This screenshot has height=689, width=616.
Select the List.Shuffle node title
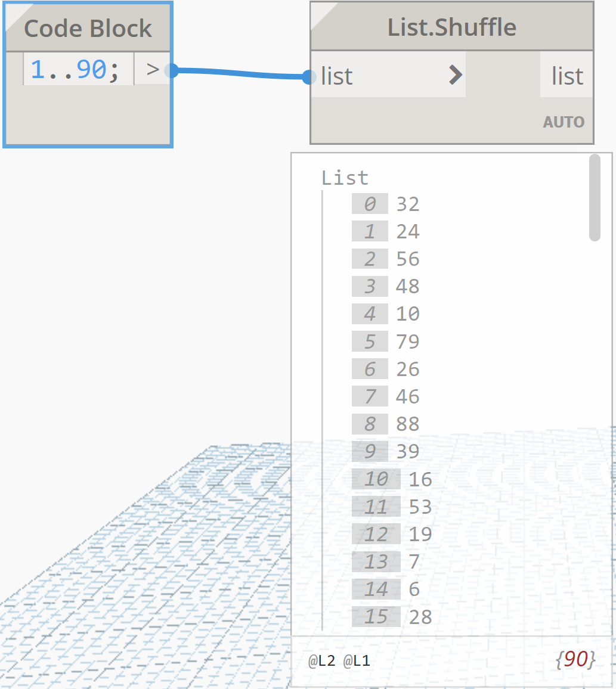click(451, 27)
